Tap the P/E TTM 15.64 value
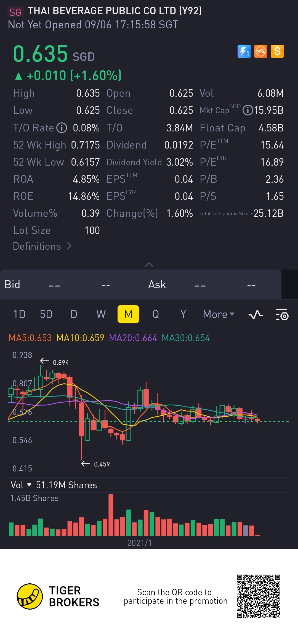 point(272,145)
